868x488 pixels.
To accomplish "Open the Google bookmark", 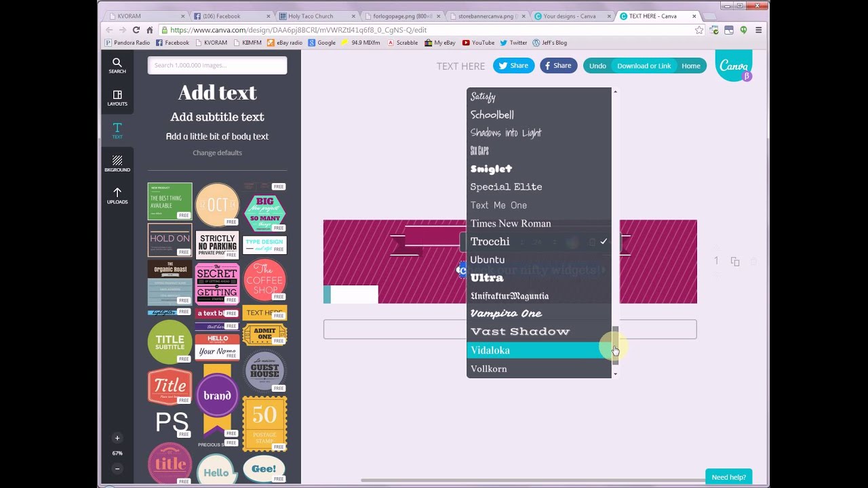I will click(322, 43).
